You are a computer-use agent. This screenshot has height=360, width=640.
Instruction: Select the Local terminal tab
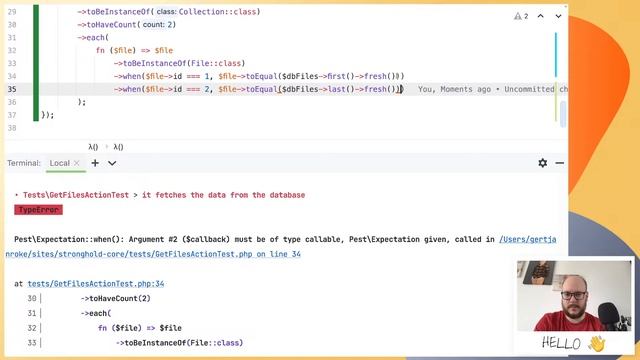point(60,163)
